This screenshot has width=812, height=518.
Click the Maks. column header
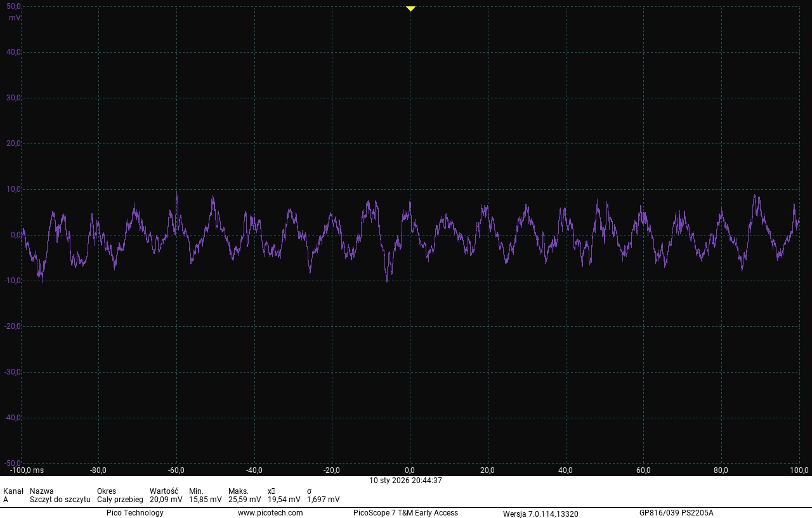(x=239, y=491)
